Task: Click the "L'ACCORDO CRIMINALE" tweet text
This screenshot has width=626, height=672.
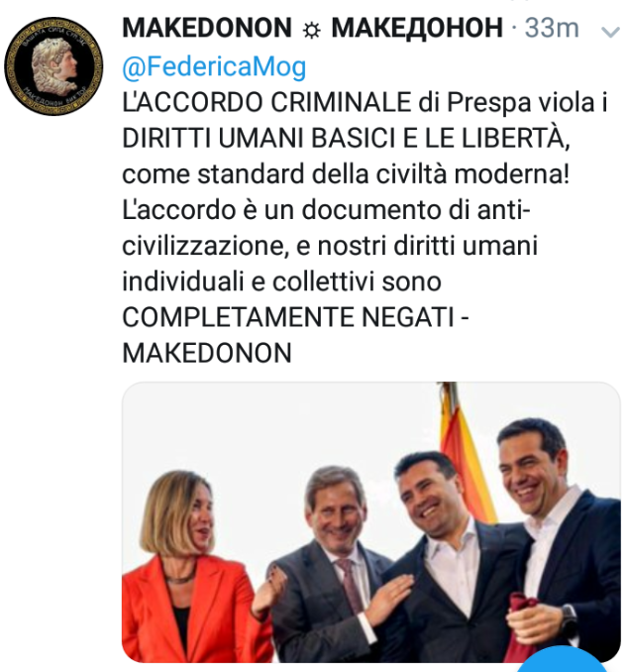Action: 266,102
